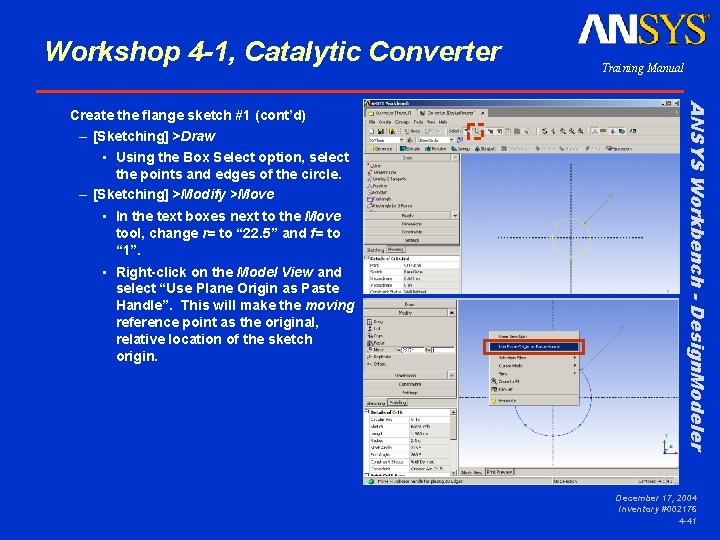The height and width of the screenshot is (540, 720).
Task: Switch to the DesignModeler tab in the tab bar
Action: pyautogui.click(x=452, y=113)
